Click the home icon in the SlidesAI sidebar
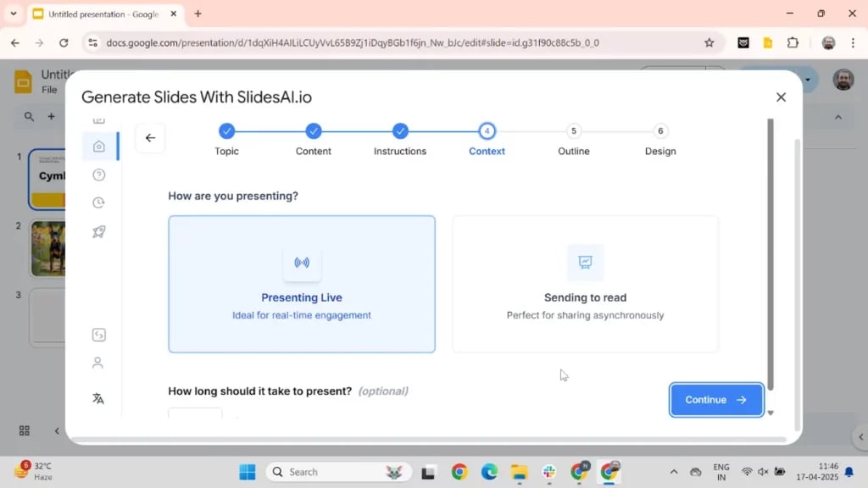The image size is (868, 488). [98, 146]
